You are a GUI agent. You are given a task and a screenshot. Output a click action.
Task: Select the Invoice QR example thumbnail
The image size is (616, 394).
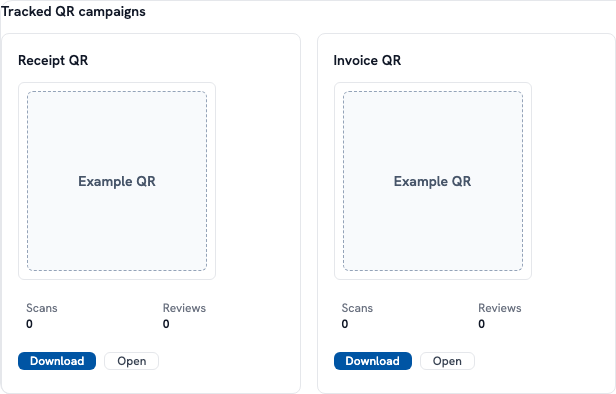click(x=433, y=181)
